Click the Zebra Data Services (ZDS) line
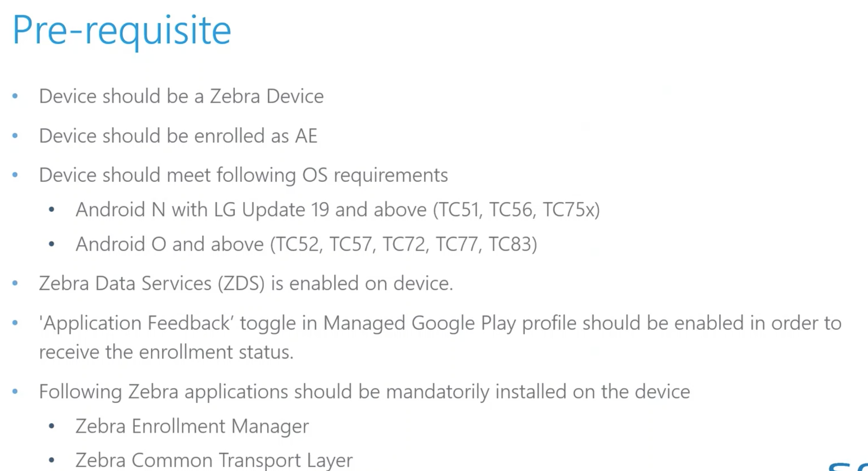This screenshot has width=868, height=471. pyautogui.click(x=246, y=284)
